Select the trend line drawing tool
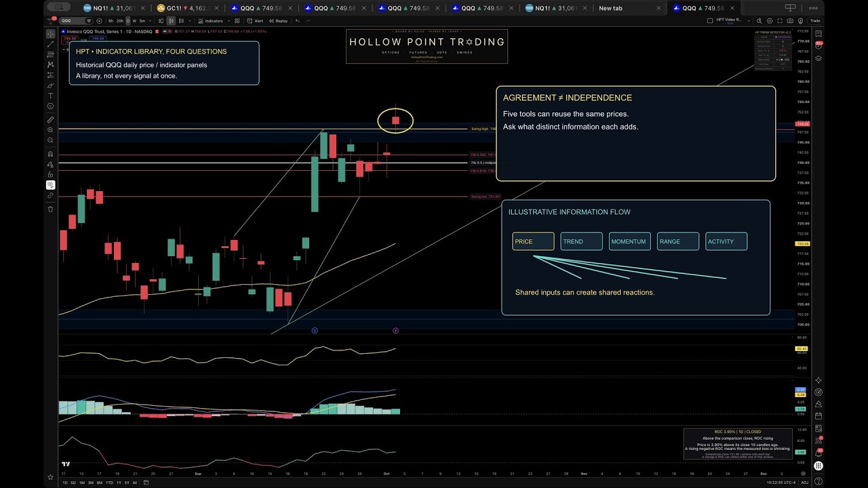 point(50,44)
